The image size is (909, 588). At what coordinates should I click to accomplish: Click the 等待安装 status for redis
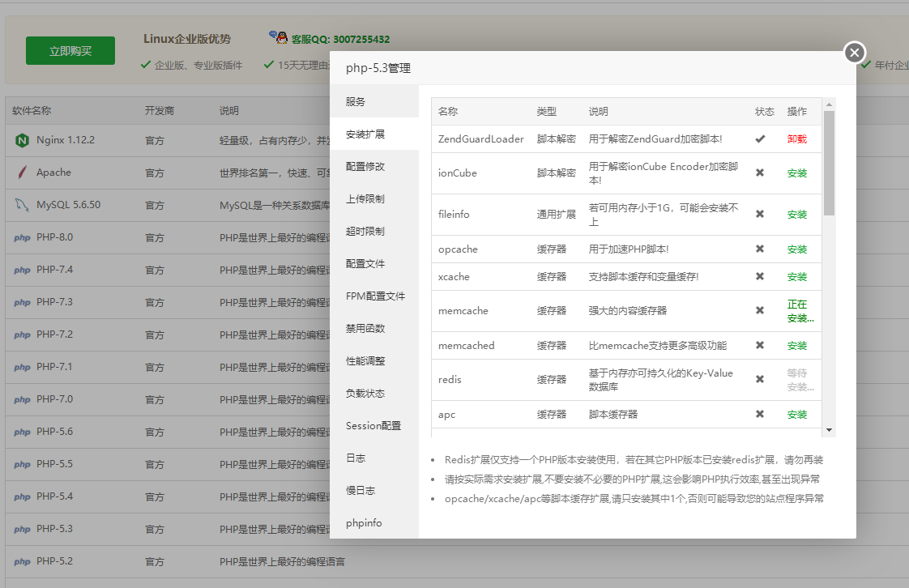(x=800, y=380)
